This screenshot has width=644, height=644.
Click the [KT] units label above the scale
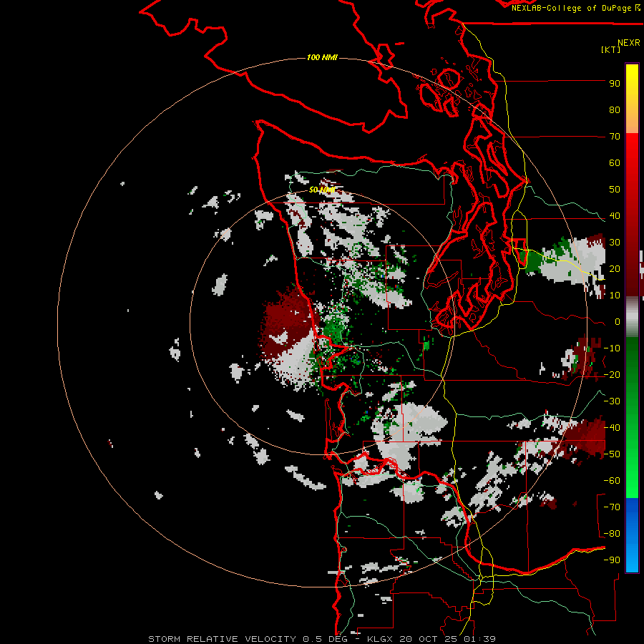click(x=611, y=49)
